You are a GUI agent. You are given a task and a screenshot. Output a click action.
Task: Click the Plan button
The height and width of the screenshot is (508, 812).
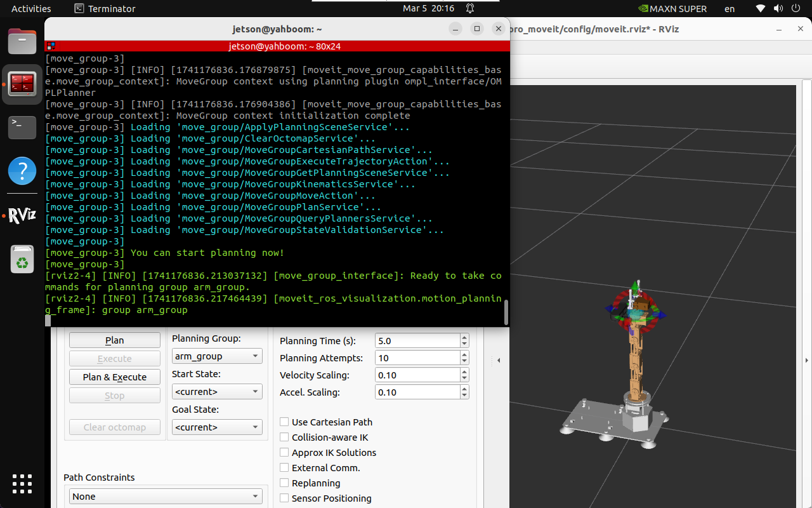(x=115, y=340)
